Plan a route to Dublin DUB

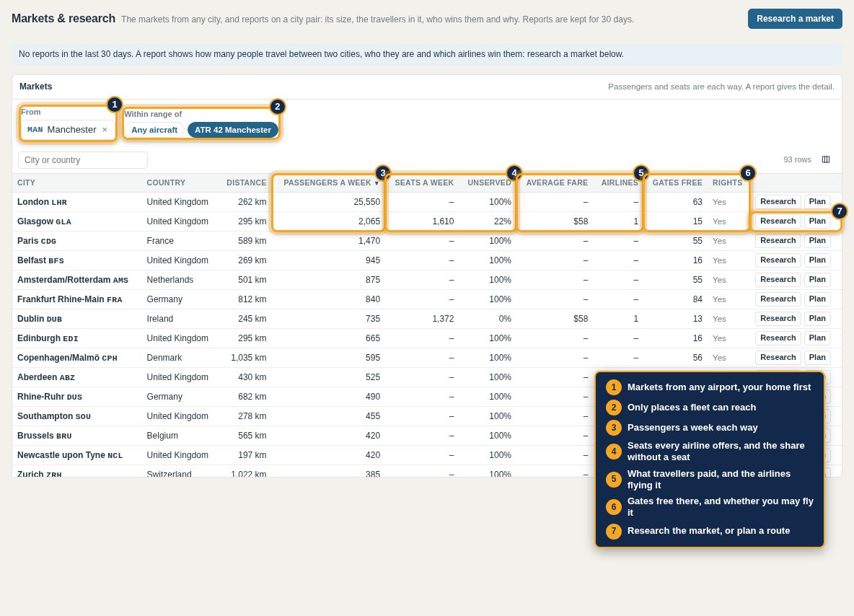(x=817, y=319)
